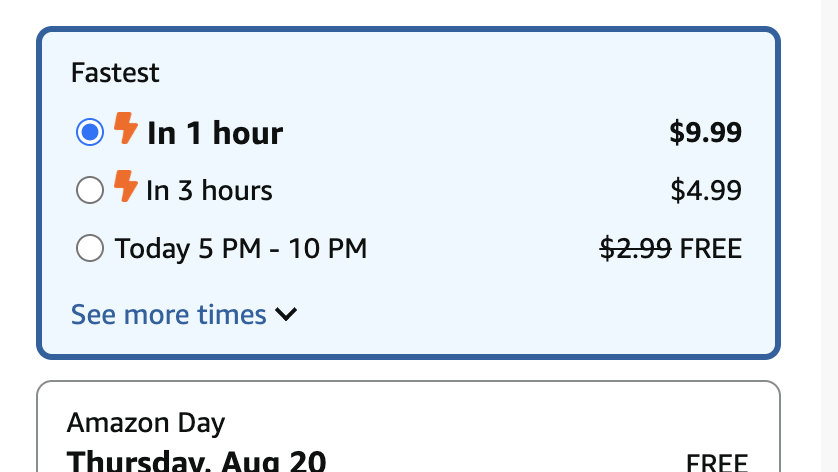Select the Amazon Day delivery heading
This screenshot has height=472, width=838.
coord(146,423)
